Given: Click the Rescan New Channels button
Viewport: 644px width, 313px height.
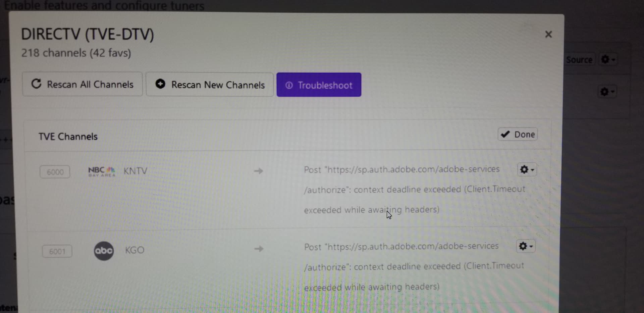Looking at the screenshot, I should [210, 85].
